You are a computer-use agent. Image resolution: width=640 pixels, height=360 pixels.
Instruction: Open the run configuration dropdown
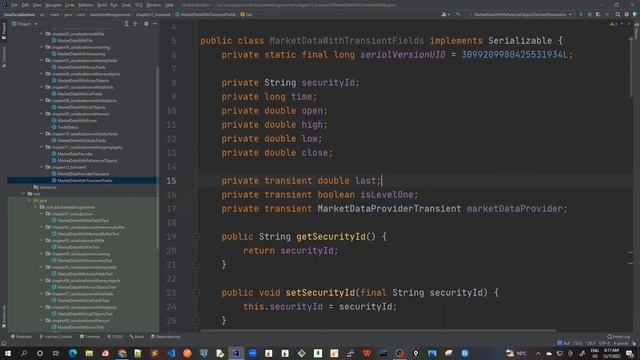521,14
